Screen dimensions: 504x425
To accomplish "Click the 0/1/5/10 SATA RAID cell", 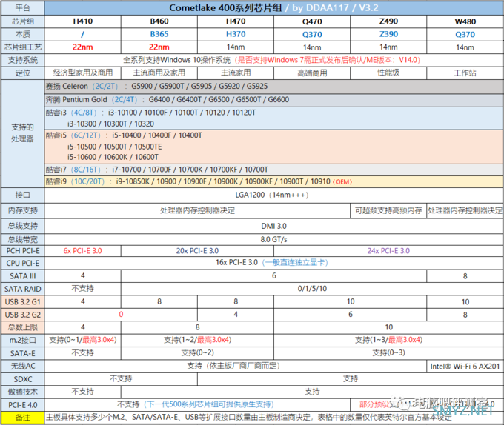I will click(x=312, y=289).
